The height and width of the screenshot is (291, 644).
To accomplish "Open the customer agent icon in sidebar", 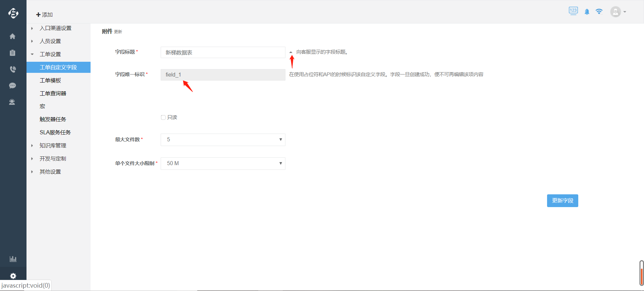I will tap(12, 102).
